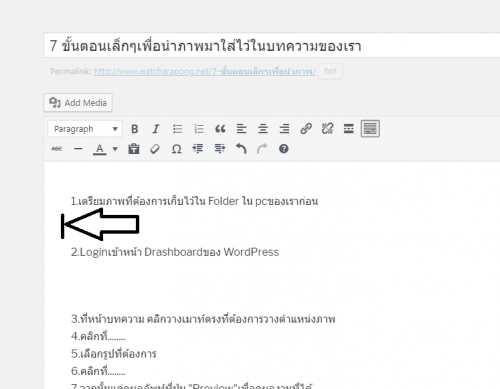Align text right
The width and height of the screenshot is (500, 389).
284,129
